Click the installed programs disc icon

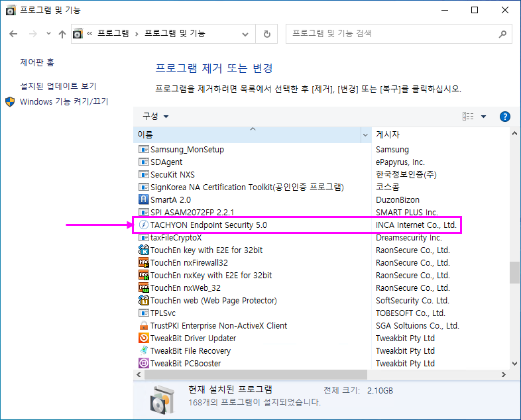pos(162,399)
